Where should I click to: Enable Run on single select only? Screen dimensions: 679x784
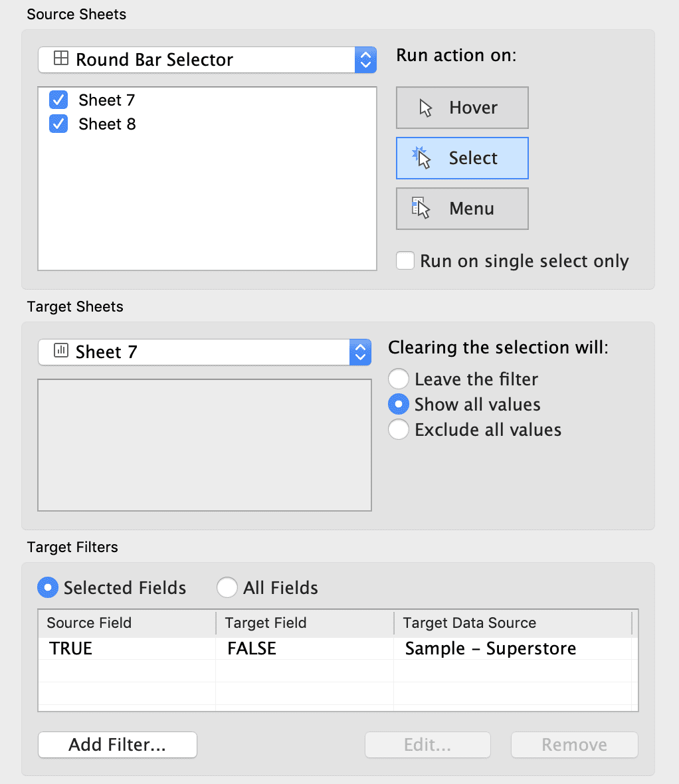(405, 260)
